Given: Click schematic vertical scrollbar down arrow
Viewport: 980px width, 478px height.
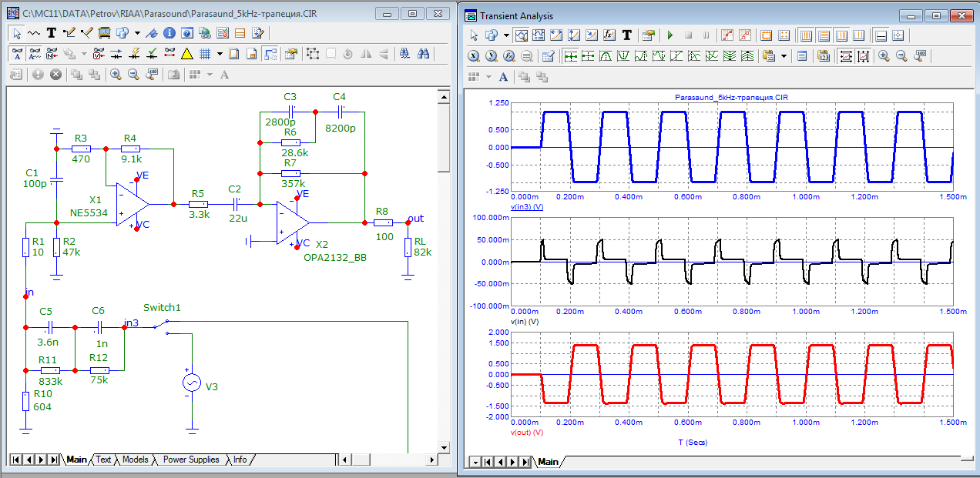Looking at the screenshot, I should point(443,446).
